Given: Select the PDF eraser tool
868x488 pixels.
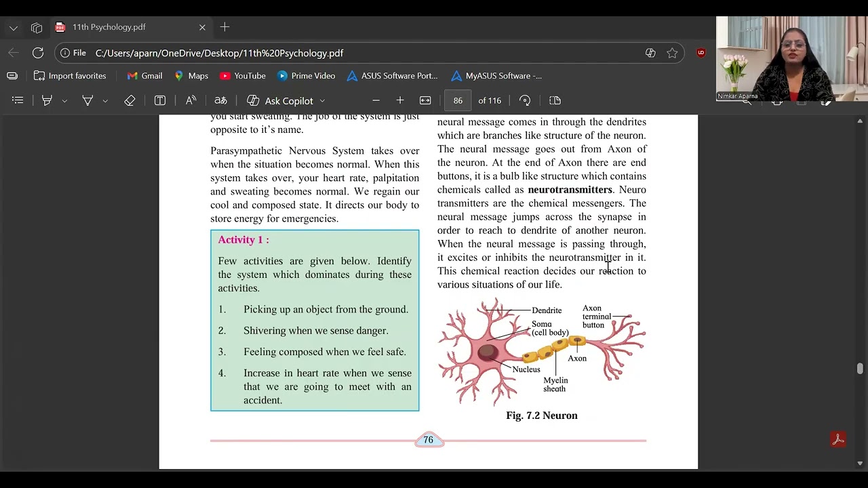Looking at the screenshot, I should coord(130,100).
